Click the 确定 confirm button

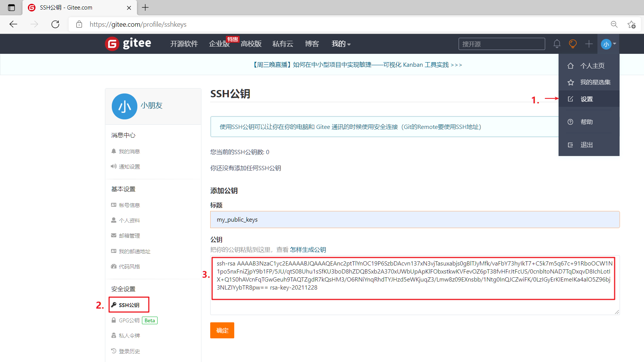pyautogui.click(x=222, y=330)
